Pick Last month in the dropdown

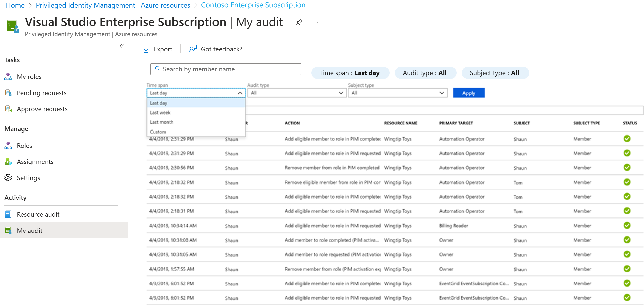[162, 122]
